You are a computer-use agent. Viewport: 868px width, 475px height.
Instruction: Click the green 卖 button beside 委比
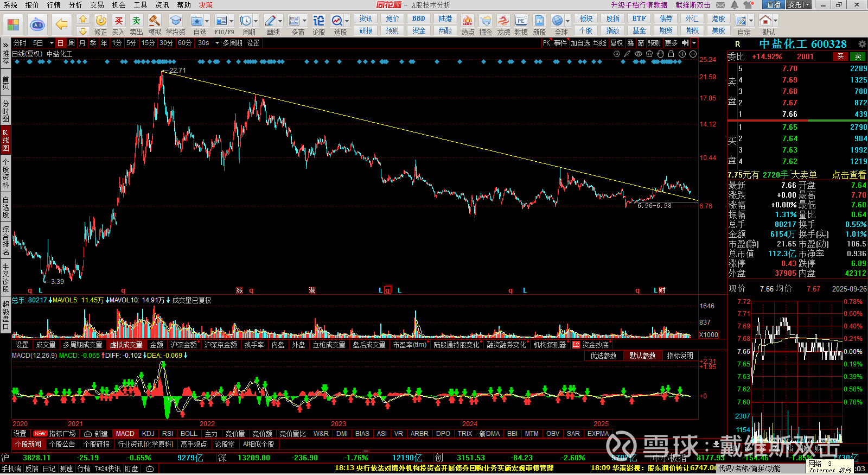858,56
